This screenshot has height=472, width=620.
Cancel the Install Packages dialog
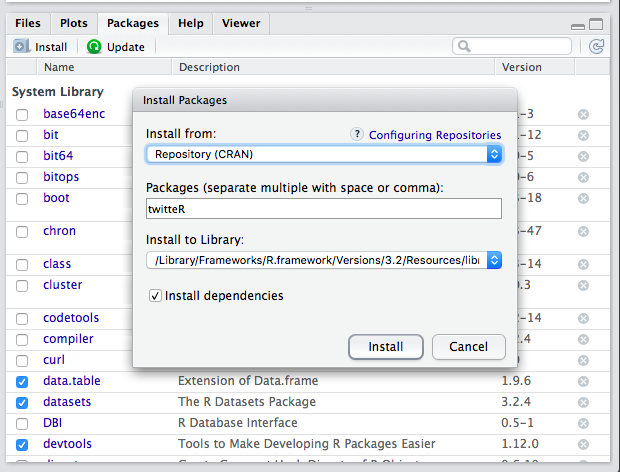(468, 347)
